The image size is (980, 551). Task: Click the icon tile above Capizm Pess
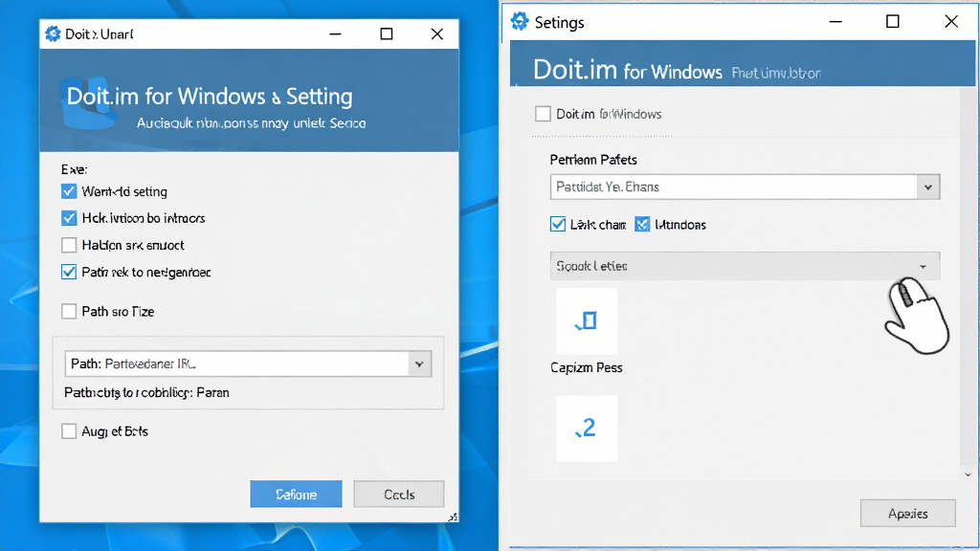pyautogui.click(x=587, y=321)
